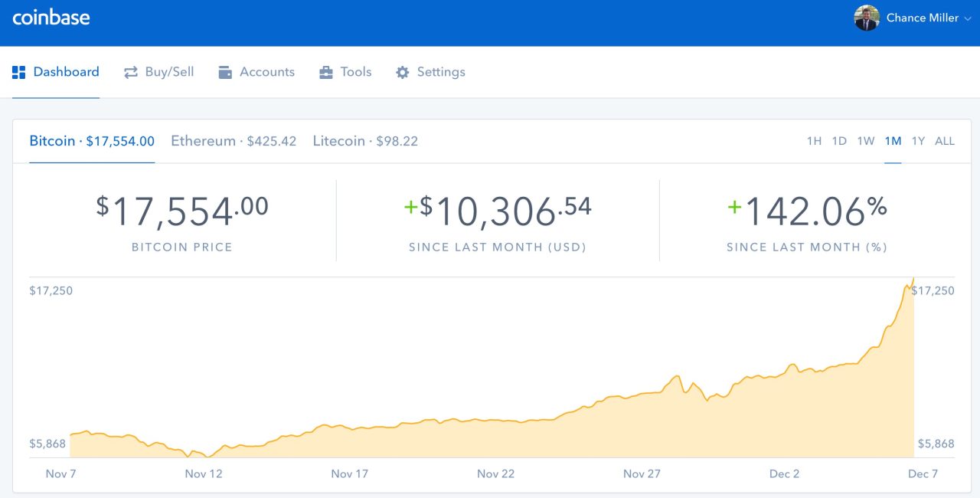
Task: Open the Accounts page link
Action: (x=266, y=72)
